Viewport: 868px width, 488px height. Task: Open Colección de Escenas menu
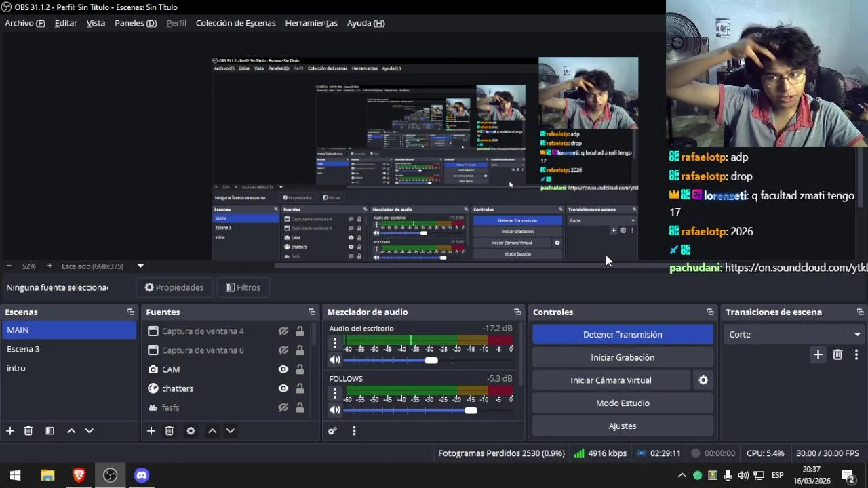[235, 23]
